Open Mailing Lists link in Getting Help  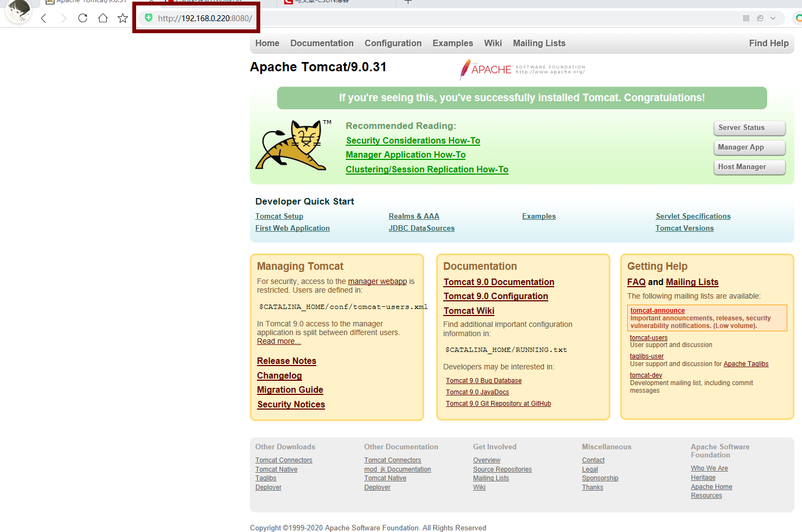pyautogui.click(x=692, y=282)
